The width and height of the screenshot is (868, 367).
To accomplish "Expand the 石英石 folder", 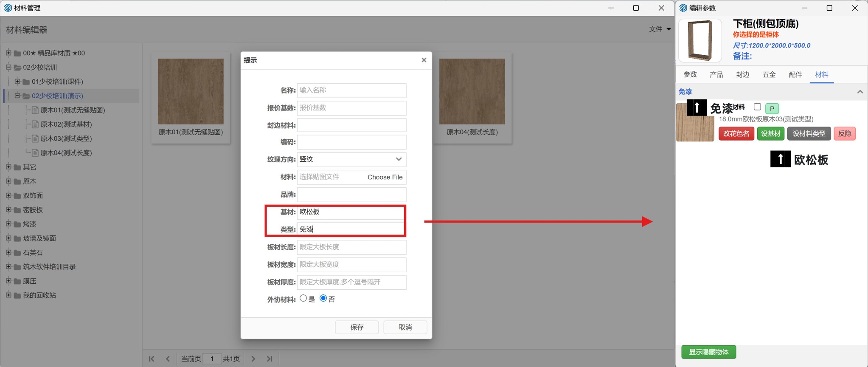I will [8, 252].
